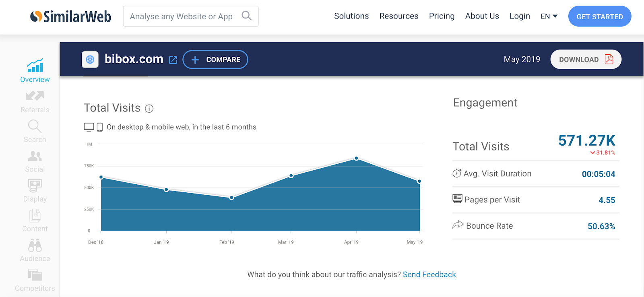Open the Social sidebar section
The height and width of the screenshot is (297, 644).
(35, 161)
